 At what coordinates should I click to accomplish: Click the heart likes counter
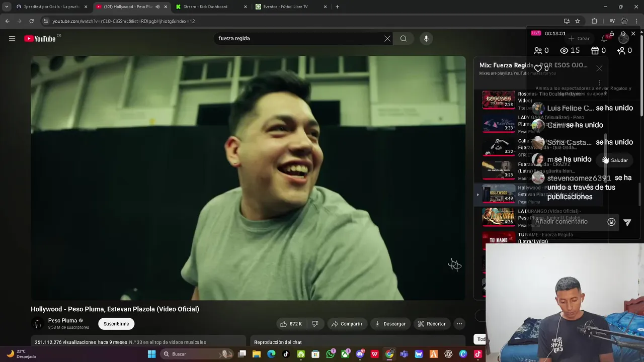pyautogui.click(x=541, y=68)
